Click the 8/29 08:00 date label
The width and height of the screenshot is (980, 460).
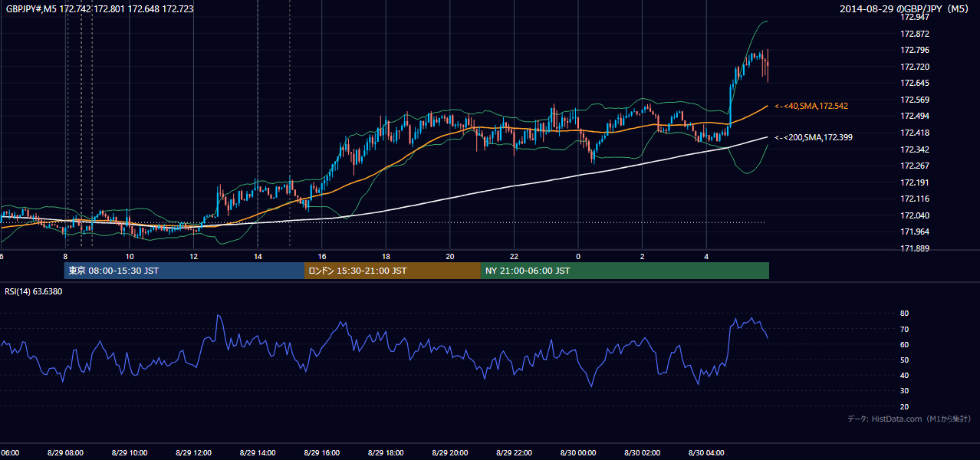pos(65,453)
